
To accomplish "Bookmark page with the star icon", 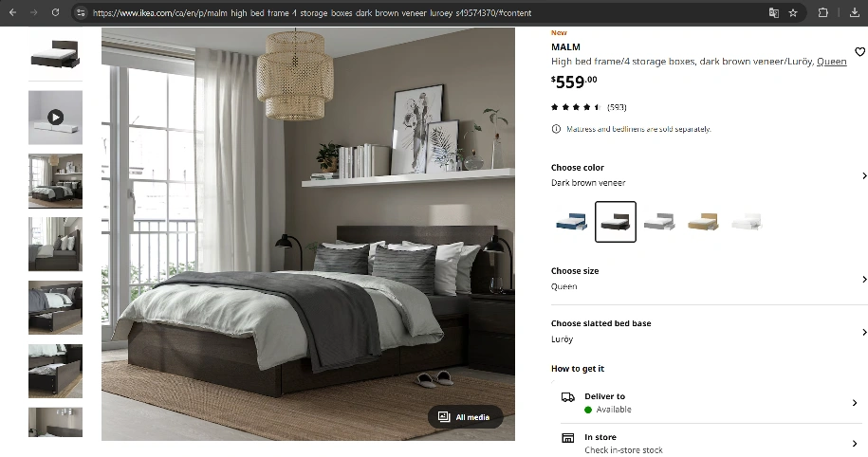I will coord(793,12).
